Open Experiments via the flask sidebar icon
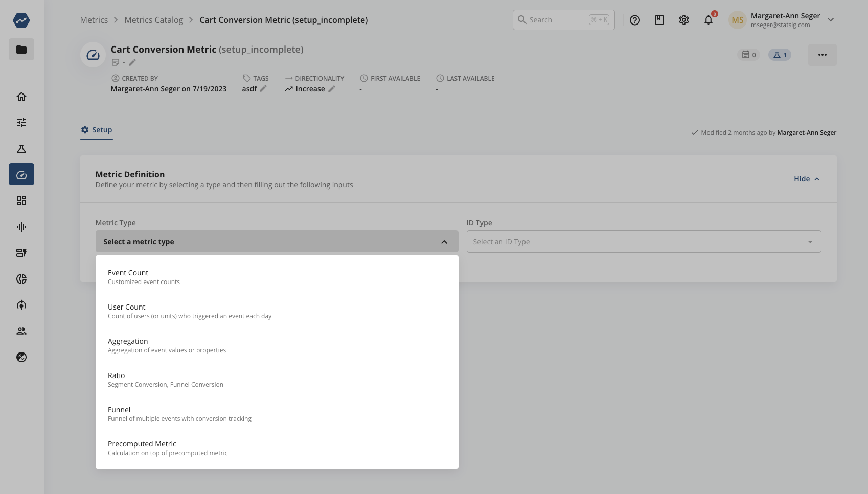Viewport: 868px width, 494px height. coord(21,148)
